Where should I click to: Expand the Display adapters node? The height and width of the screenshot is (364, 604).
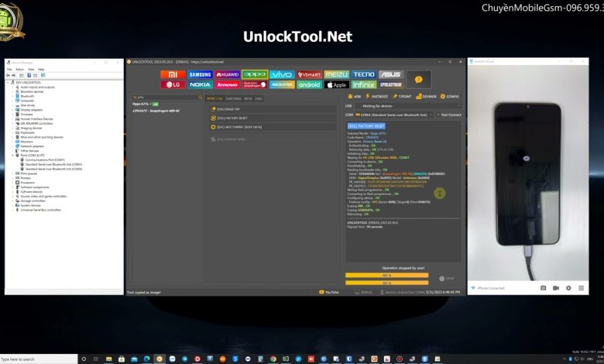(12, 110)
